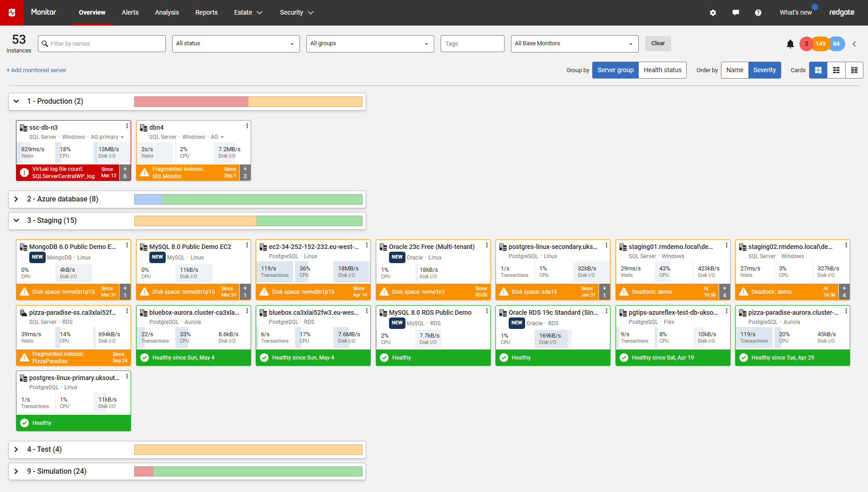Click the plus 4 more alerts on staging01

click(725, 292)
